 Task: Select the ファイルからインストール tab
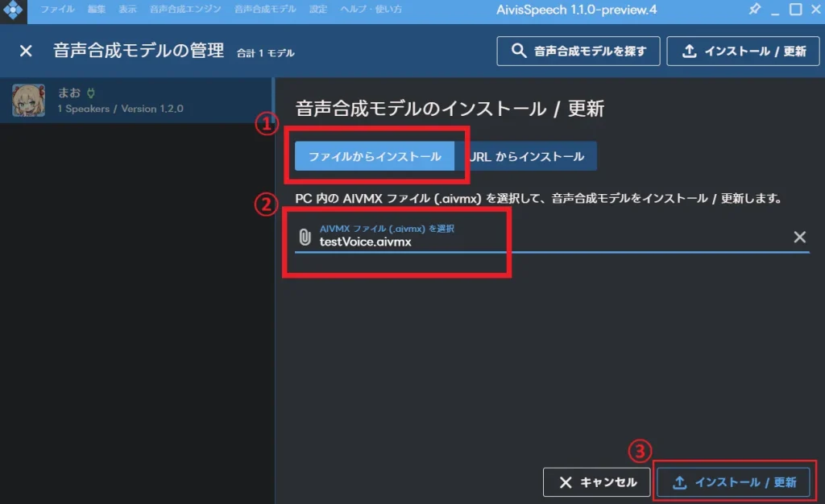pyautogui.click(x=375, y=156)
